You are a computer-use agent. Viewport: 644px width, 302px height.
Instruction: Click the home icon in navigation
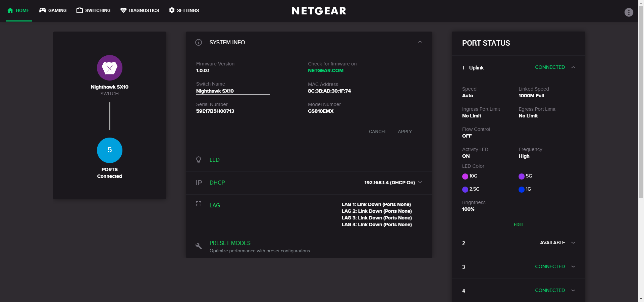click(x=10, y=10)
